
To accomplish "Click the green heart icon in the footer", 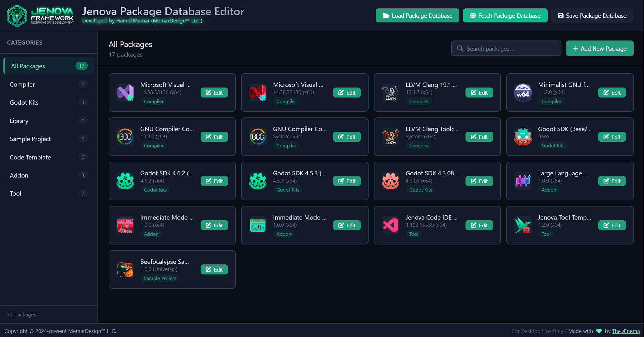I will point(599,331).
